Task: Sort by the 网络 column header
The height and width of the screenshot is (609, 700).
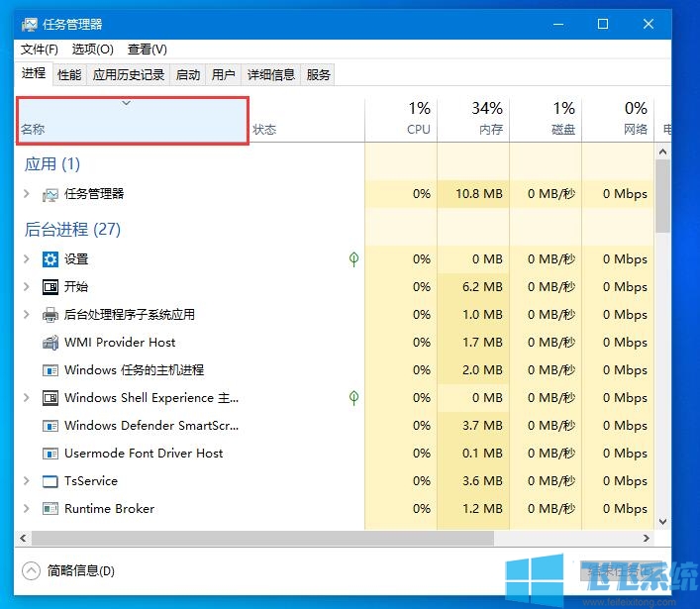Action: pos(618,121)
